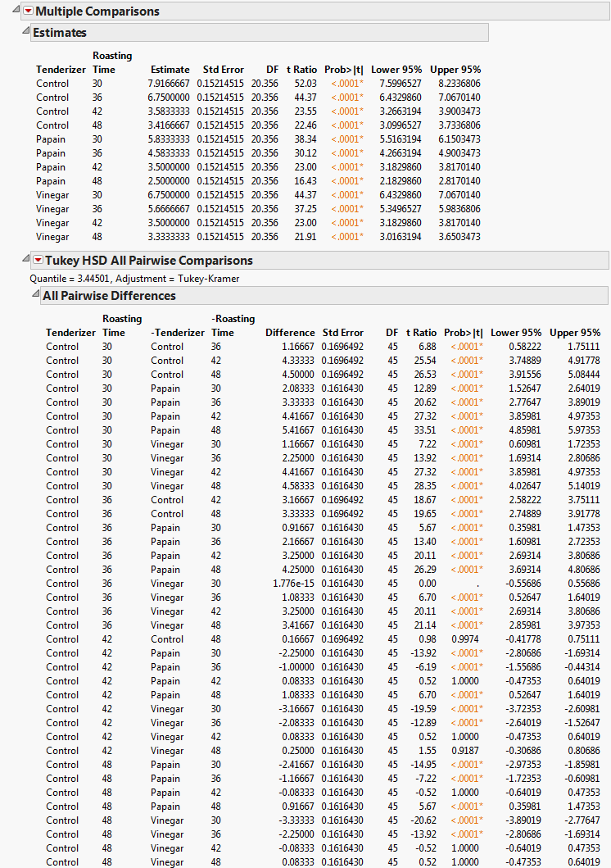This screenshot has width=611, height=868.
Task: Click the All Pairwise Differences title bar
Action: tap(109, 296)
